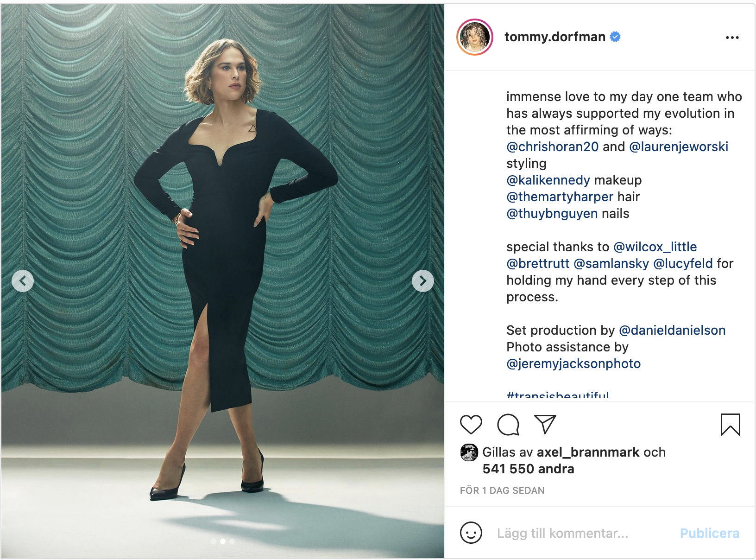Viewport: 756px width, 560px height.
Task: Open the three-dot more options menu
Action: point(732,38)
